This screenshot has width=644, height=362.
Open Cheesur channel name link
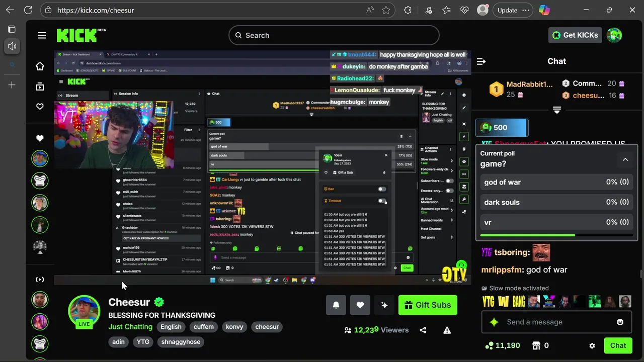(129, 302)
